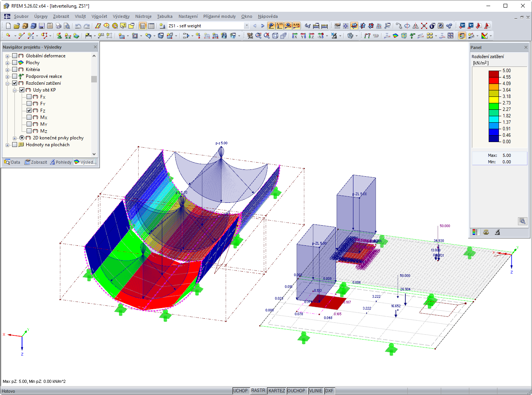This screenshot has height=395, width=532.
Task: Toggle the KARTEZ status bar button
Action: 277,391
